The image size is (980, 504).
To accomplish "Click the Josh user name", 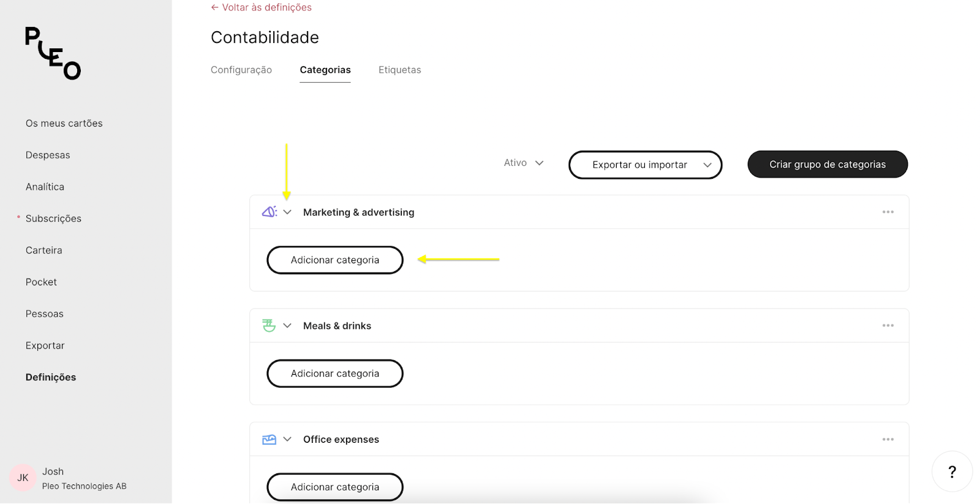I will 53,472.
